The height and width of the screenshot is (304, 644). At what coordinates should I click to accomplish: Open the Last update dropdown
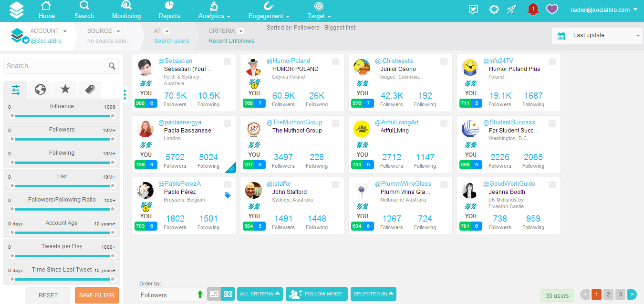[596, 36]
